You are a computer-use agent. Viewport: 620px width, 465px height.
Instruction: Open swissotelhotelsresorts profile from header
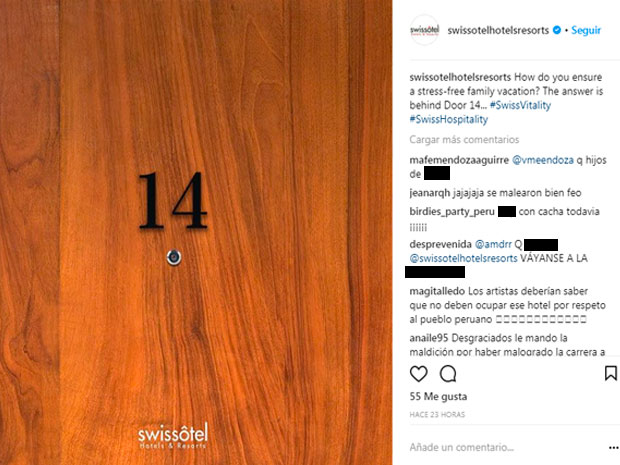[x=498, y=30]
